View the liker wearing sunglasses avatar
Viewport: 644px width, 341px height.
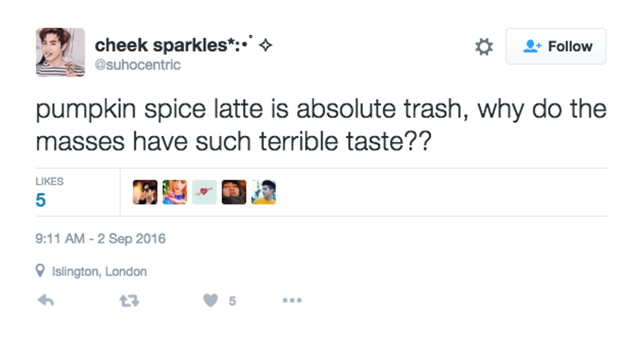click(x=145, y=192)
